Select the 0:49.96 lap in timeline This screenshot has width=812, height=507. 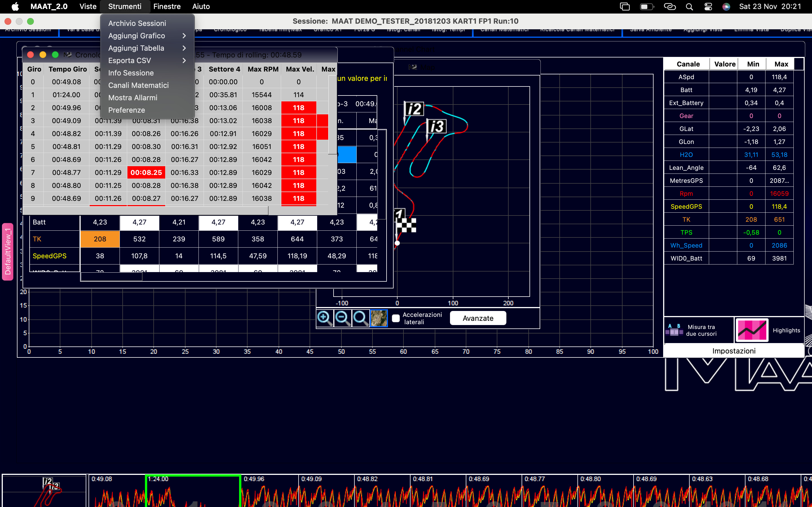[268, 490]
